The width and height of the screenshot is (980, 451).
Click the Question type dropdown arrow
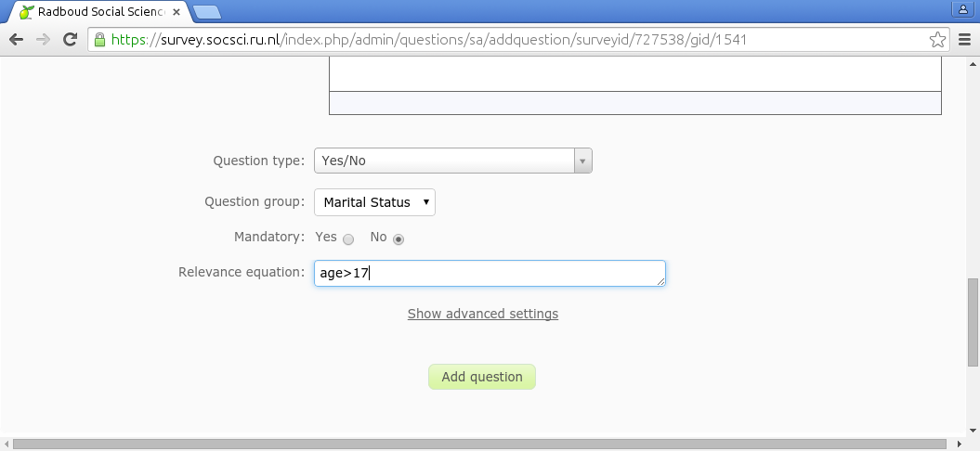click(582, 161)
